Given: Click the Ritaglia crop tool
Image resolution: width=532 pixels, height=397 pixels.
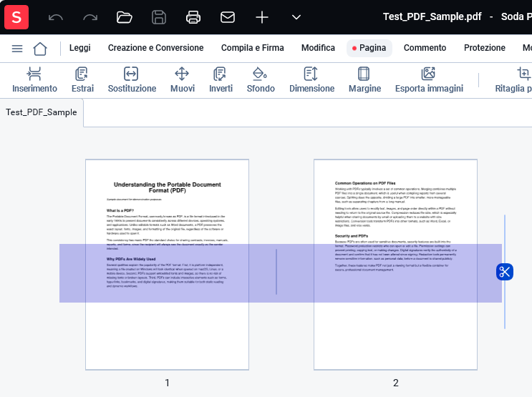Looking at the screenshot, I should click(513, 80).
